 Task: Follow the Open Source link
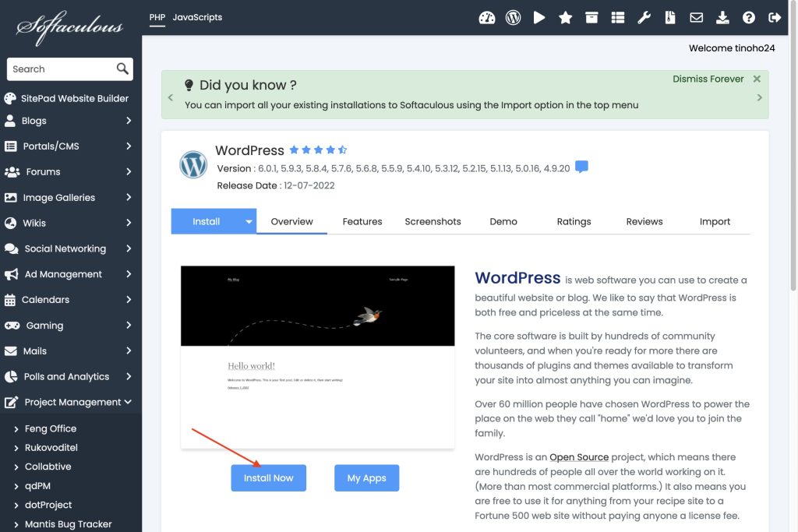[579, 456]
